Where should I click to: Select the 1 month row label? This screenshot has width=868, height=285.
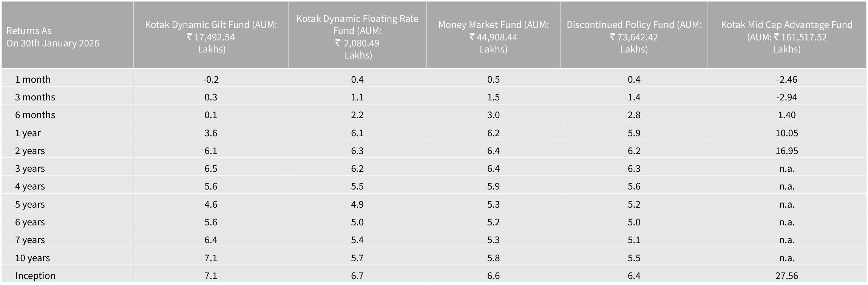tap(33, 79)
